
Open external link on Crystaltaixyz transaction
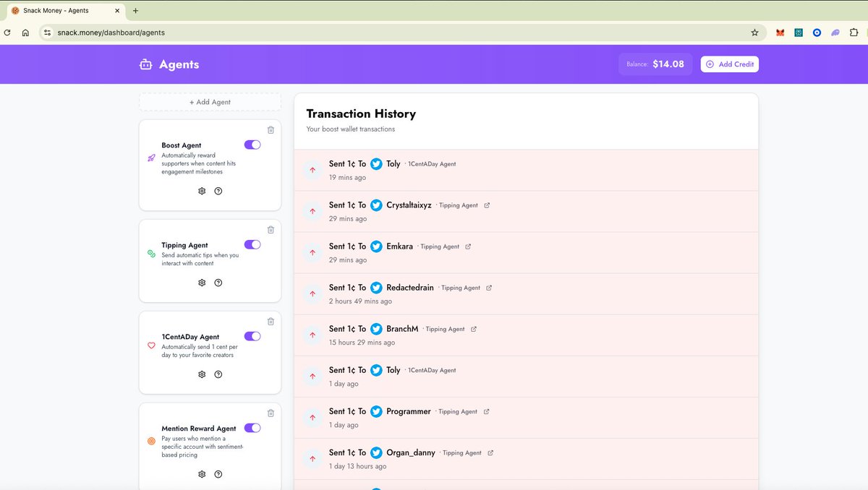[x=486, y=205]
